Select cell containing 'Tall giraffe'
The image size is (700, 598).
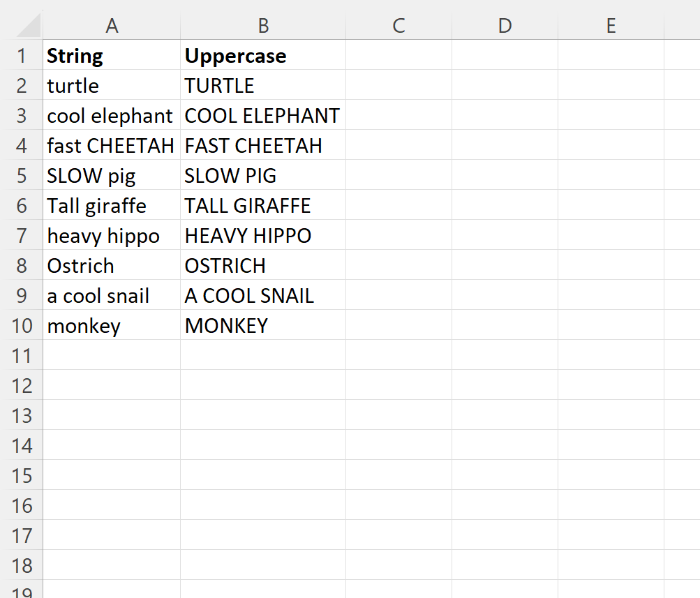click(x=112, y=205)
